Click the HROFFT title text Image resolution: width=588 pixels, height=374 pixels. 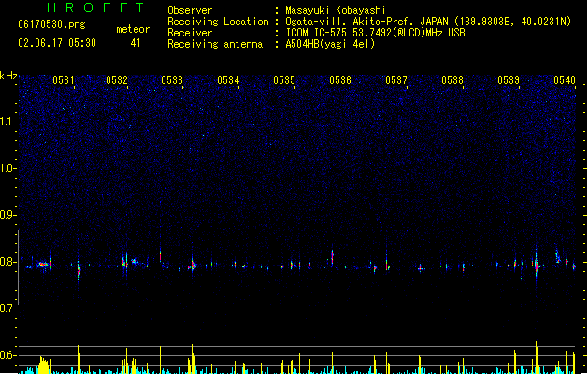pos(95,7)
